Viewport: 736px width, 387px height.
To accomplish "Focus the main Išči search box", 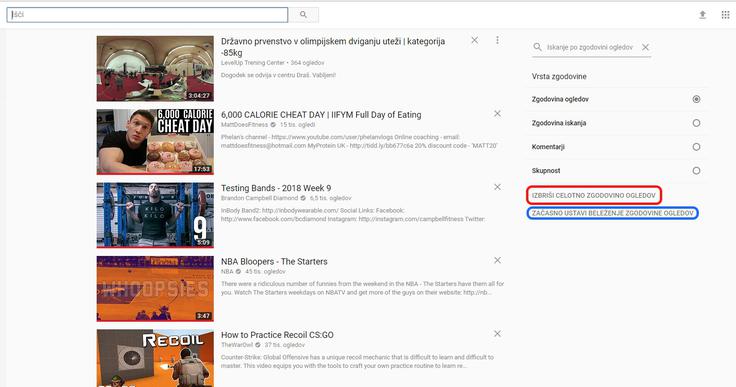I will click(147, 15).
